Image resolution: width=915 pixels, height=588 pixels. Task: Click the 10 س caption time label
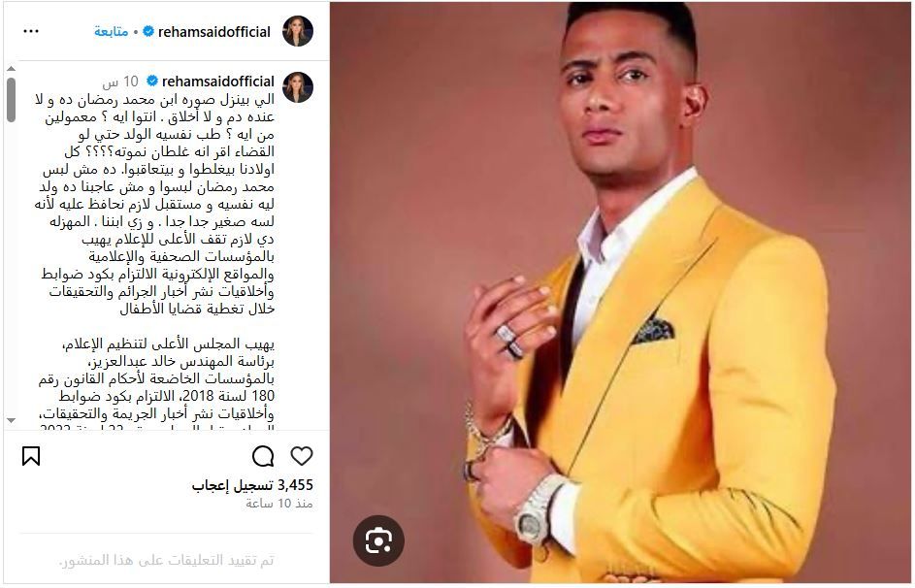(120, 82)
